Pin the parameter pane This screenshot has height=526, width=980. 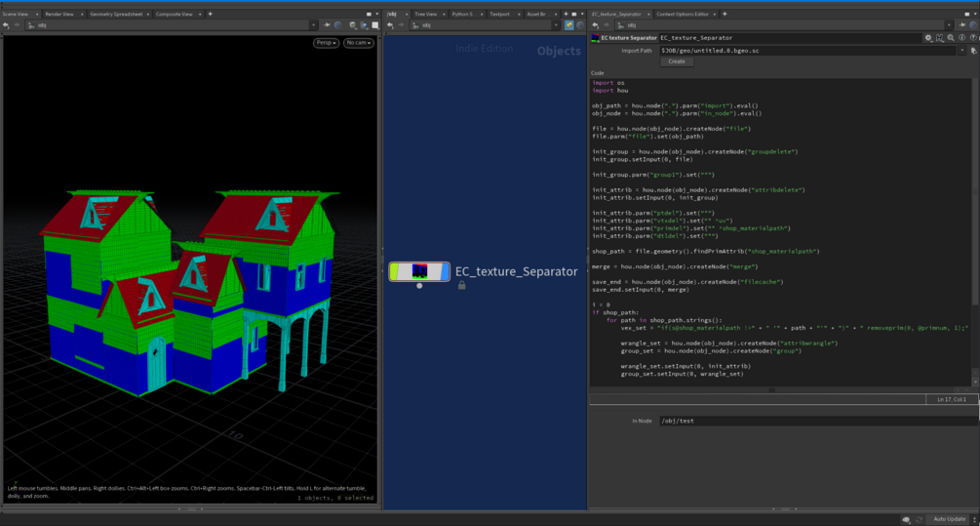[x=962, y=25]
